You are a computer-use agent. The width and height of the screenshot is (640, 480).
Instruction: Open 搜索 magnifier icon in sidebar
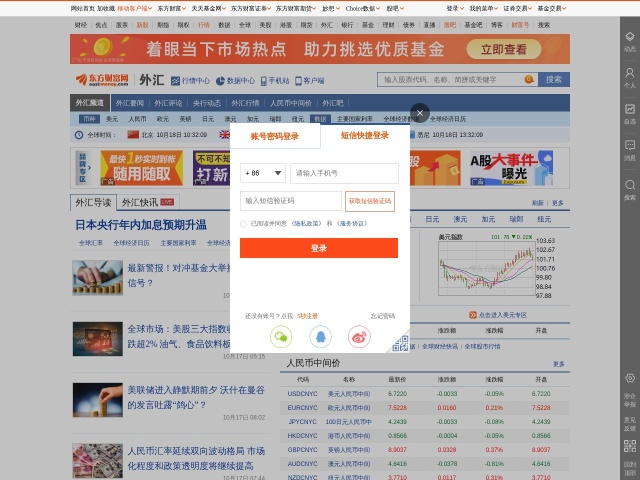click(x=630, y=190)
